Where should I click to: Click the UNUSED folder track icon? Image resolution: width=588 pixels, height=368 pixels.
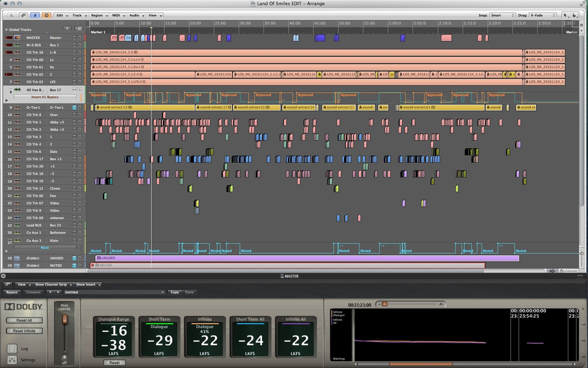(17, 258)
